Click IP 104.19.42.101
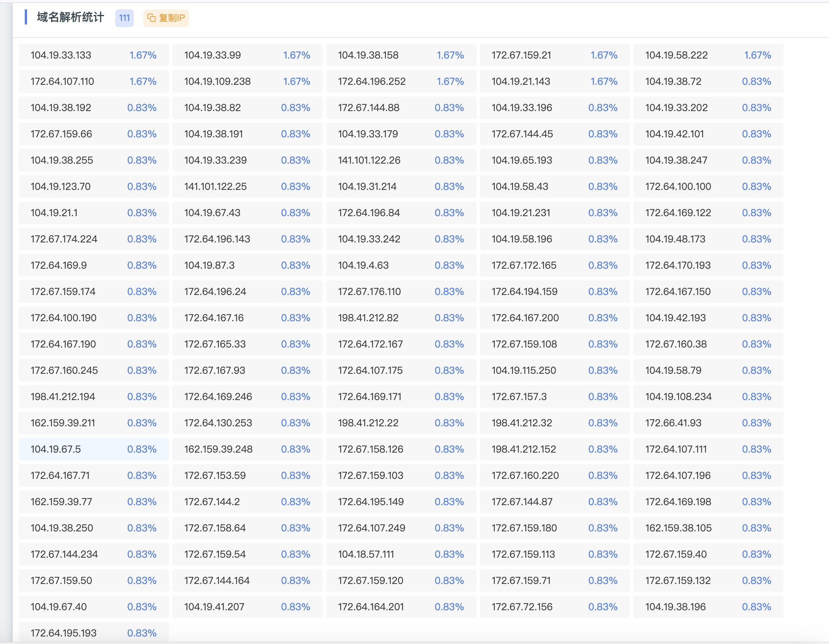 click(708, 134)
